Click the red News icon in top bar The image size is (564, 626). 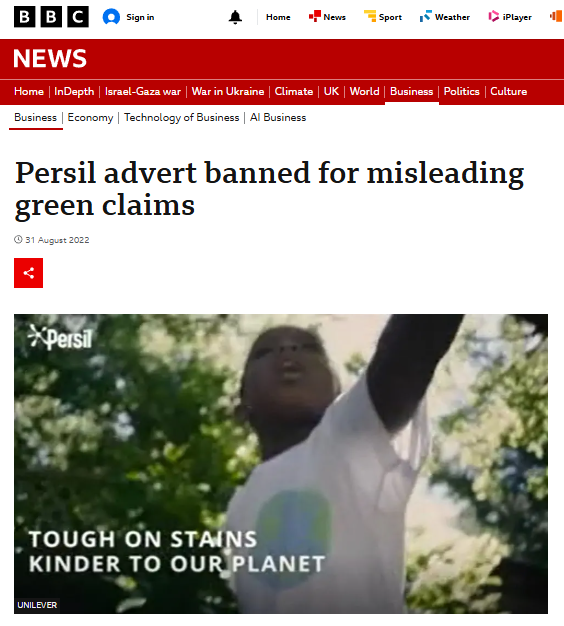click(315, 16)
